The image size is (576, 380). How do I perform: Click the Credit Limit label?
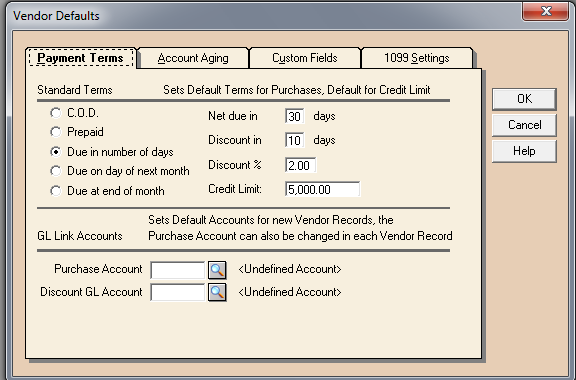point(235,189)
